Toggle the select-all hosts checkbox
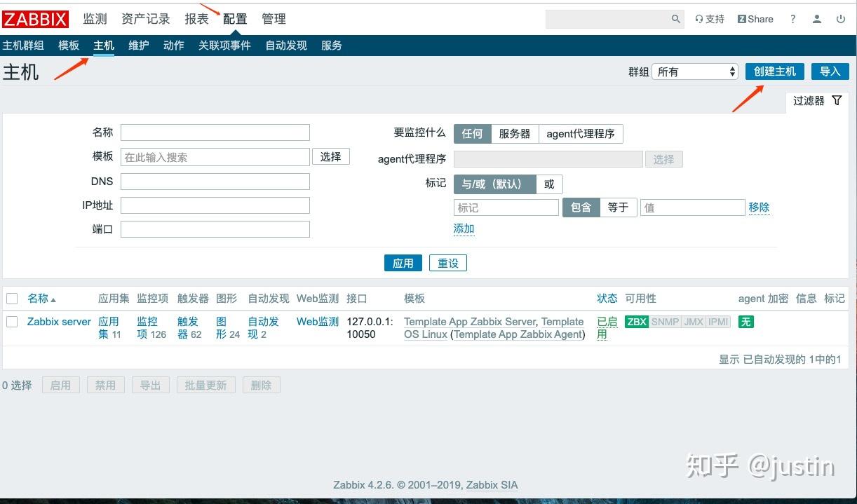This screenshot has height=504, width=857. (x=12, y=298)
